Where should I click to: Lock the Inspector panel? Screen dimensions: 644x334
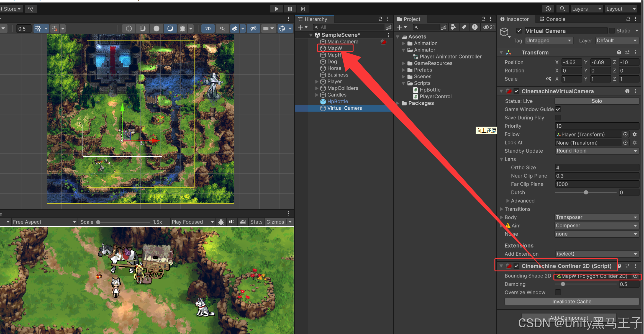[628, 19]
